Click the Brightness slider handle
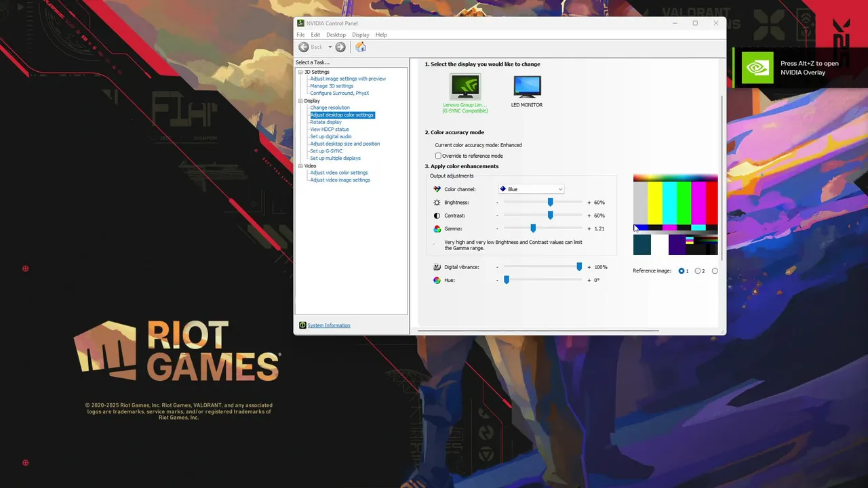868x488 pixels. click(551, 202)
